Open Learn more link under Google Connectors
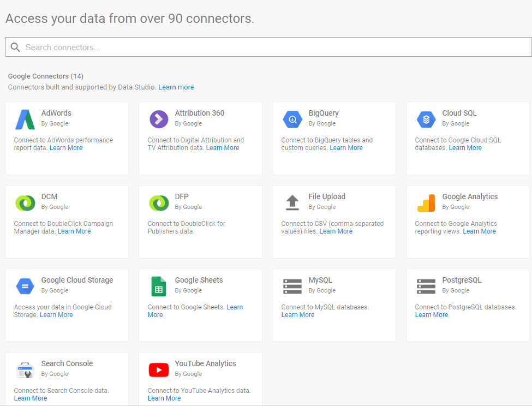Viewport: 532px width, 406px height. [176, 87]
